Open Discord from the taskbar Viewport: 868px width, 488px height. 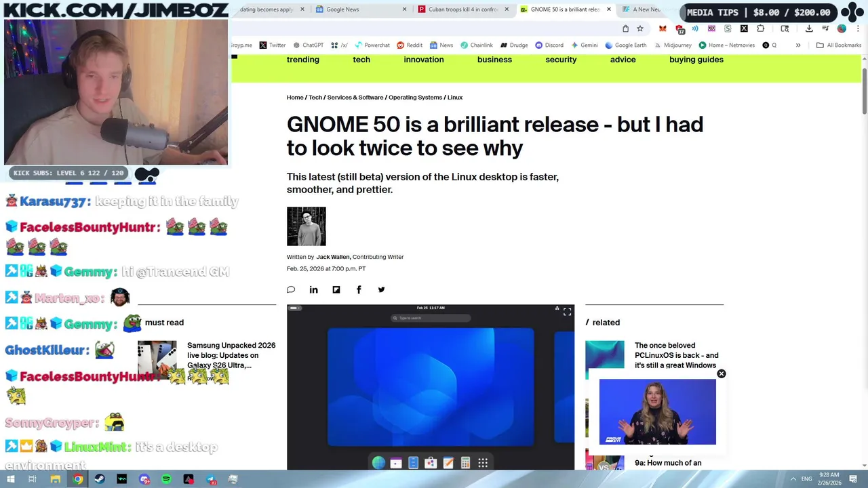coord(144,479)
